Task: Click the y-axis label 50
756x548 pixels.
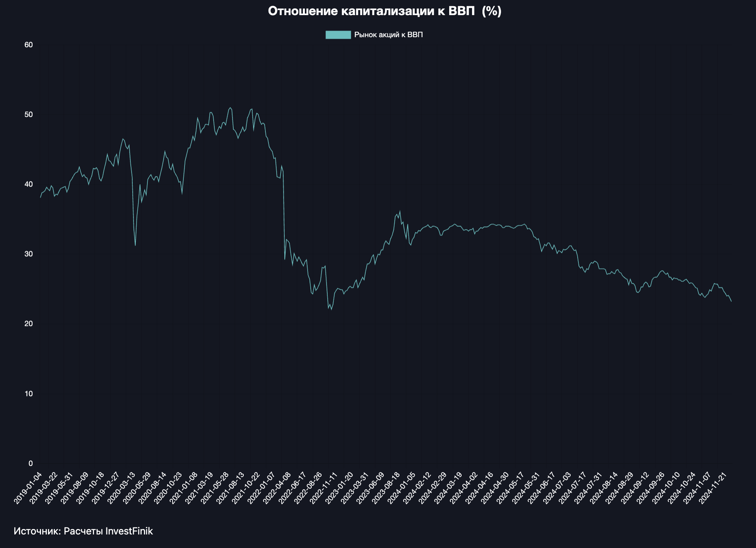Action: coord(29,115)
